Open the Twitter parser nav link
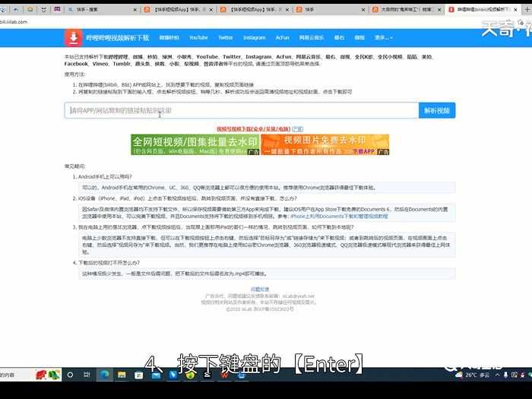 pyautogui.click(x=226, y=38)
